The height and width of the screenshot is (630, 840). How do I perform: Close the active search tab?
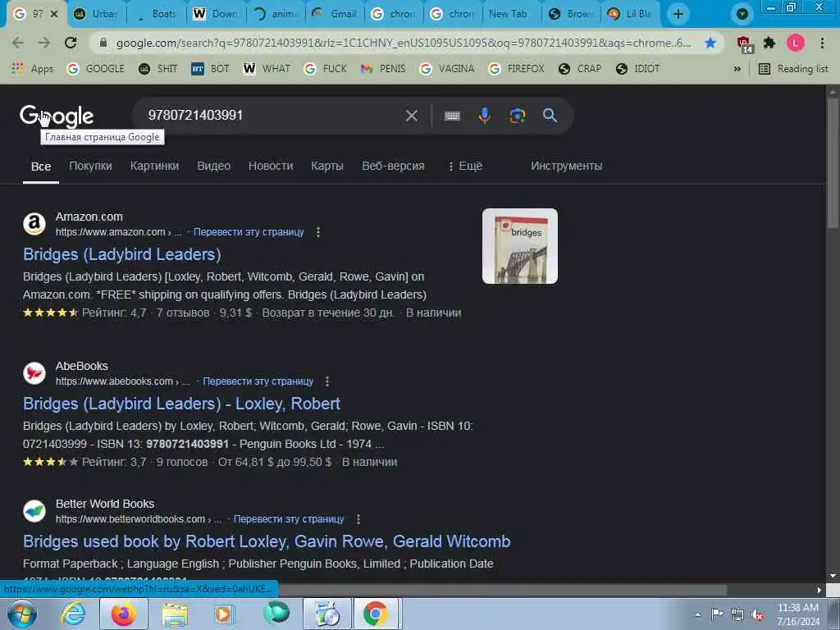tap(54, 14)
